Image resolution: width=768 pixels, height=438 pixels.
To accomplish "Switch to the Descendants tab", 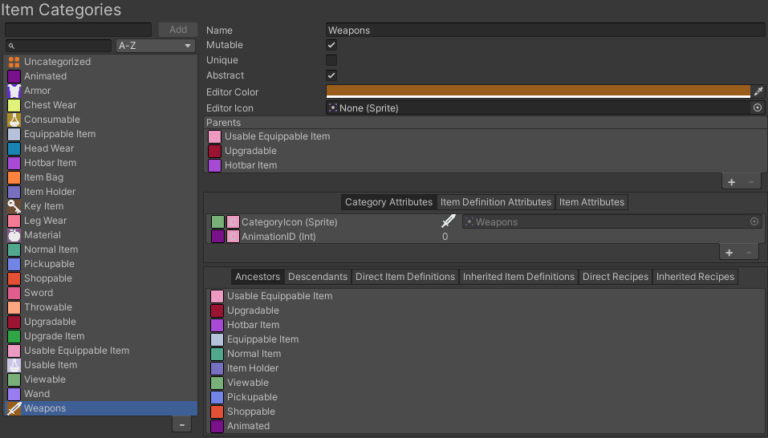I will pyautogui.click(x=318, y=277).
